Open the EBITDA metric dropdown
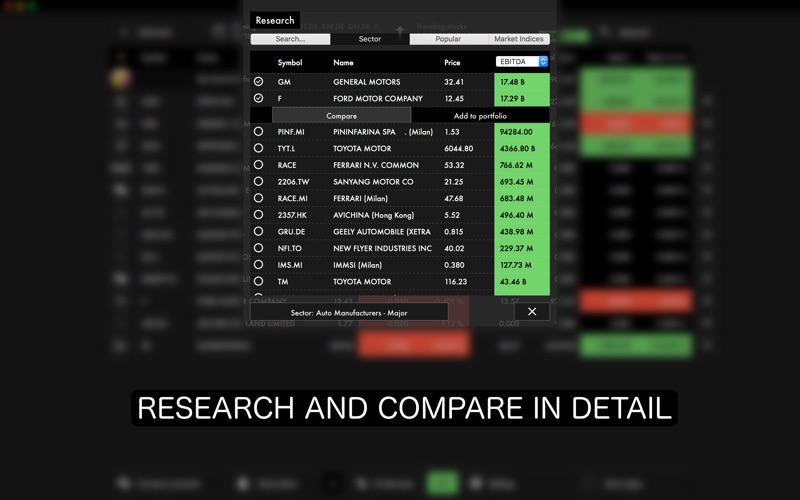Image resolution: width=800 pixels, height=500 pixels. pyautogui.click(x=522, y=62)
